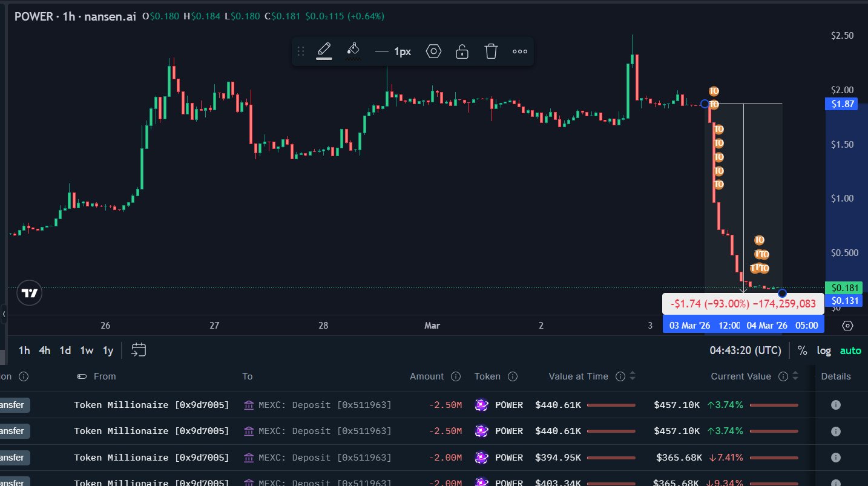The height and width of the screenshot is (486, 868).
Task: Click the MEXC bank icon in $394.95K row
Action: click(249, 457)
